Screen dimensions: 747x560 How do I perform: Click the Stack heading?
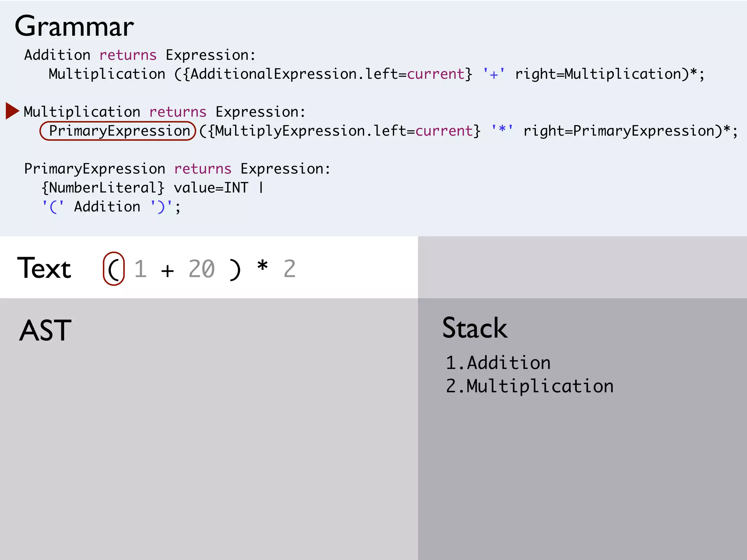click(x=475, y=328)
